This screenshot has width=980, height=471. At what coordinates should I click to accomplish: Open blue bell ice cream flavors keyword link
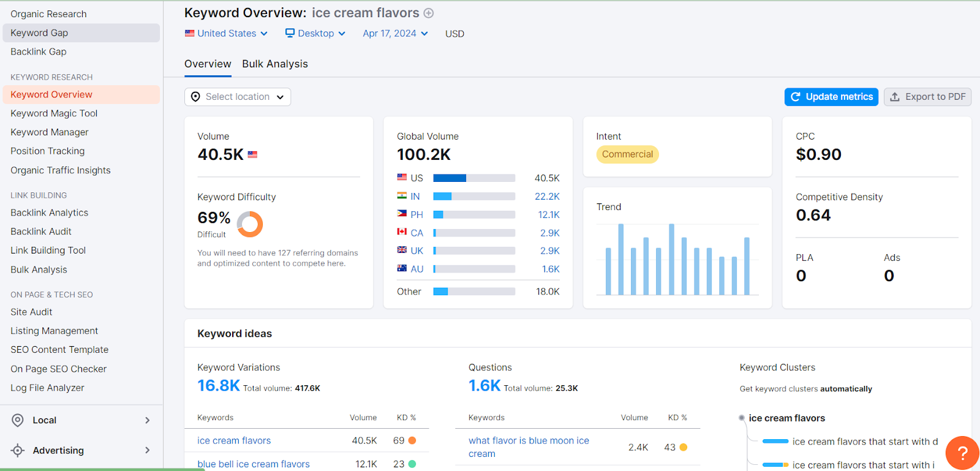[254, 464]
